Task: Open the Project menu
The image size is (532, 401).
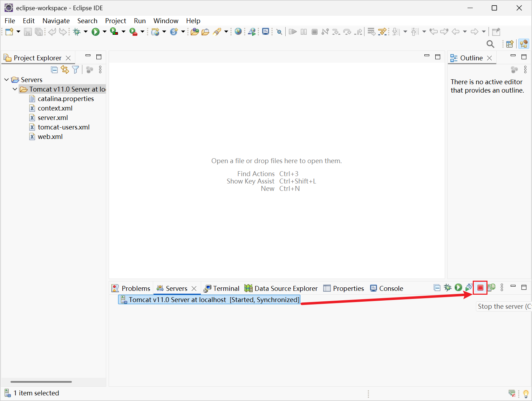Action: click(116, 21)
